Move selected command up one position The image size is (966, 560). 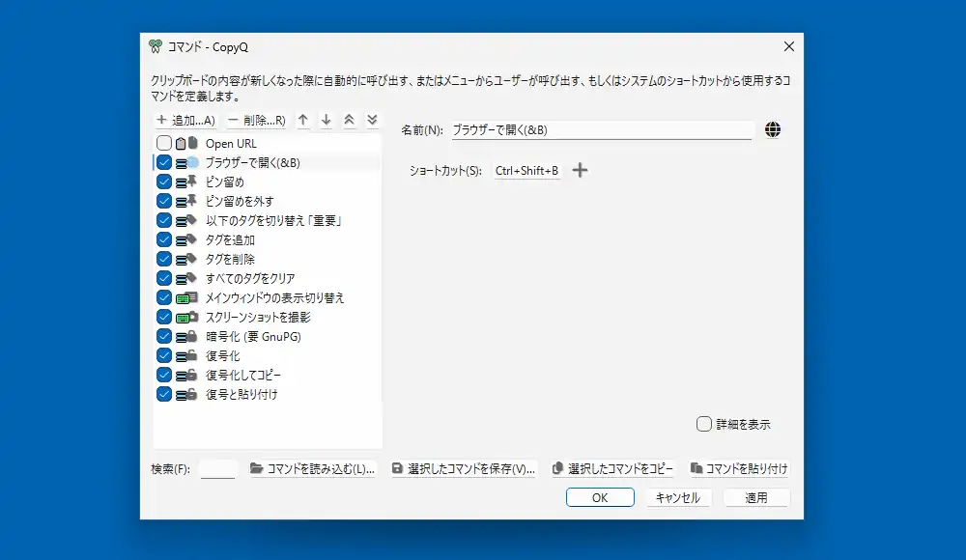303,121
